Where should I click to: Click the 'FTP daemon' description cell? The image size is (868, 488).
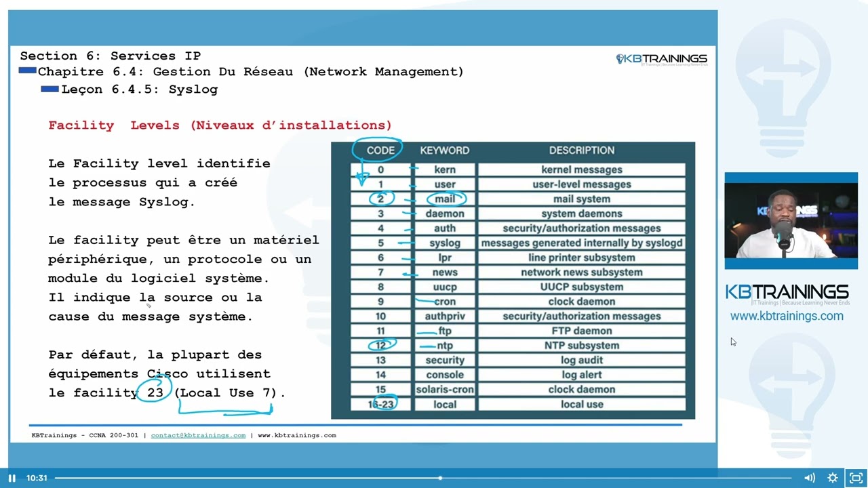click(582, 331)
